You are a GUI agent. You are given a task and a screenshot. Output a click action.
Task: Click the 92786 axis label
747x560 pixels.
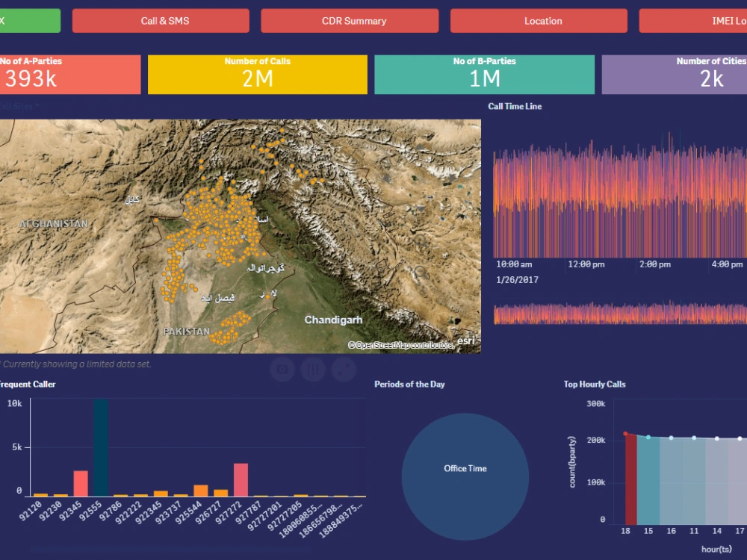[111, 511]
